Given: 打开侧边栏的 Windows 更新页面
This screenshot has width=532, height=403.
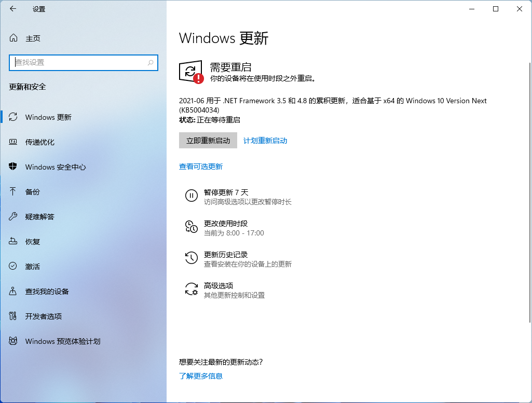Looking at the screenshot, I should tap(47, 117).
